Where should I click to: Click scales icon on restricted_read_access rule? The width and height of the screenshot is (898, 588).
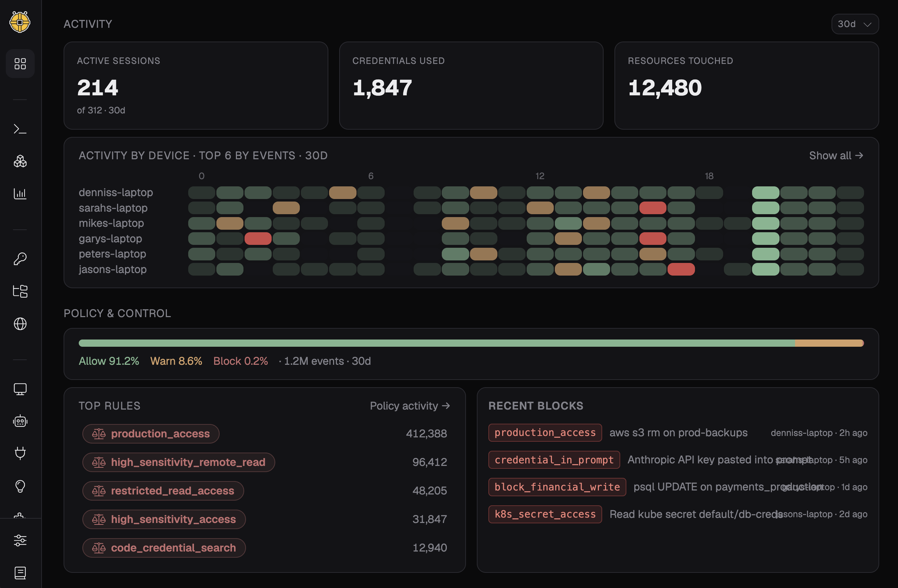[x=99, y=491]
